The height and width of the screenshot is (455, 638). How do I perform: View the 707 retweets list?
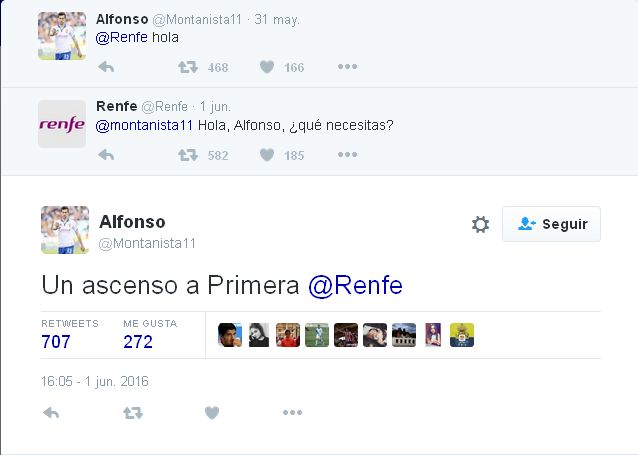pos(56,341)
